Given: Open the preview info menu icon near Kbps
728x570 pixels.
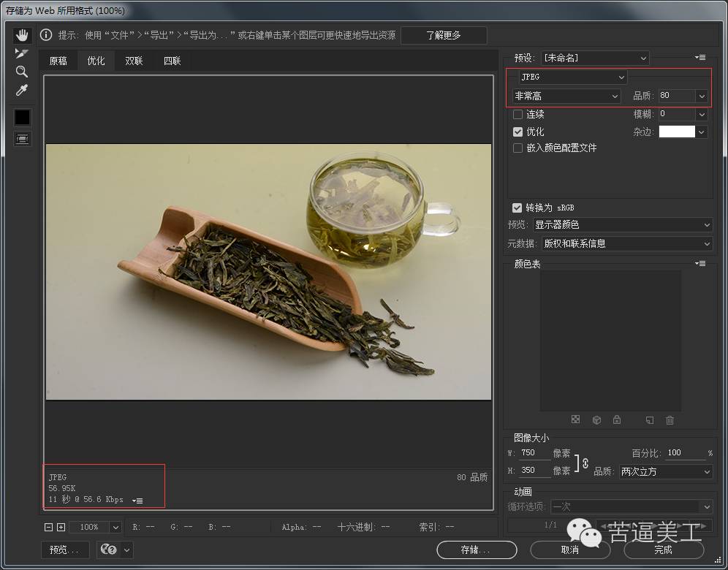Looking at the screenshot, I should click(x=137, y=501).
